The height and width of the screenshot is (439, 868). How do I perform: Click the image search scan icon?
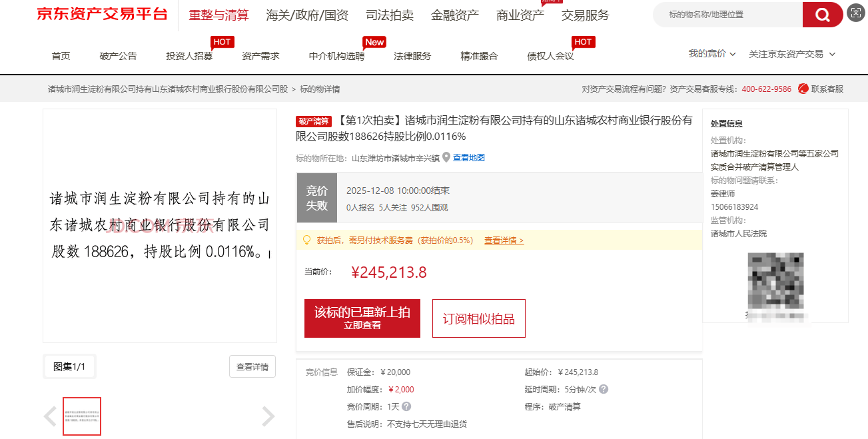(x=855, y=13)
